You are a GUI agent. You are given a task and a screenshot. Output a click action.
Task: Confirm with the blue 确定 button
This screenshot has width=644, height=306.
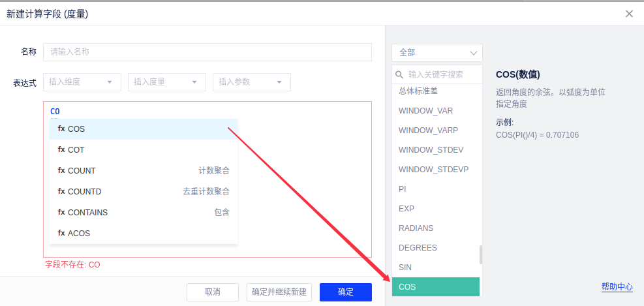(x=346, y=292)
